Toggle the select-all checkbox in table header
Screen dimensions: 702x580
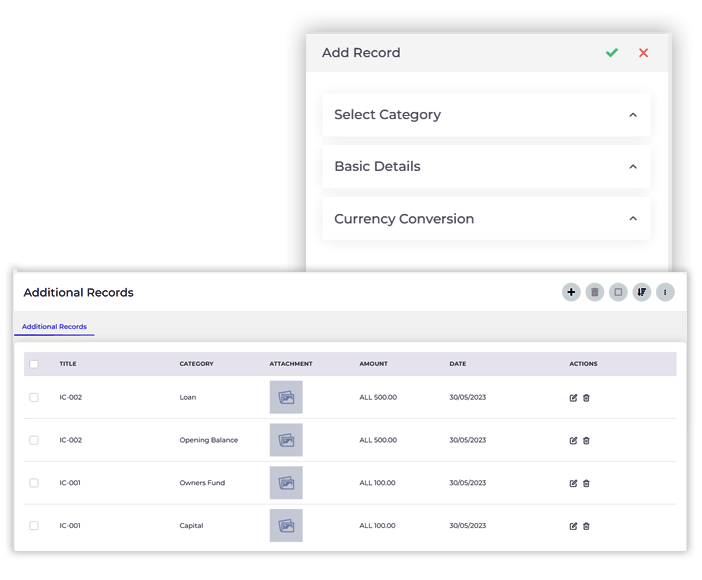[x=34, y=364]
